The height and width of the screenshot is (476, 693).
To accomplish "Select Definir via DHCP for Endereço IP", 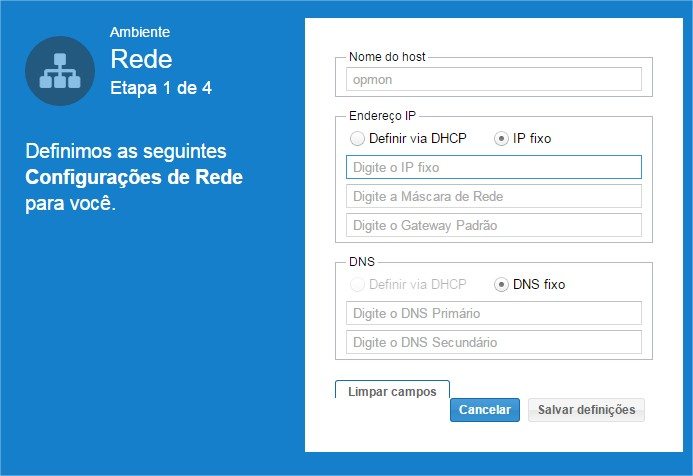I will 357,139.
